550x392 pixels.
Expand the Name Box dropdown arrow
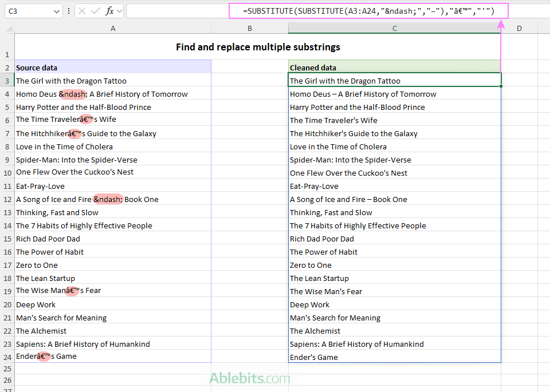[x=57, y=11]
